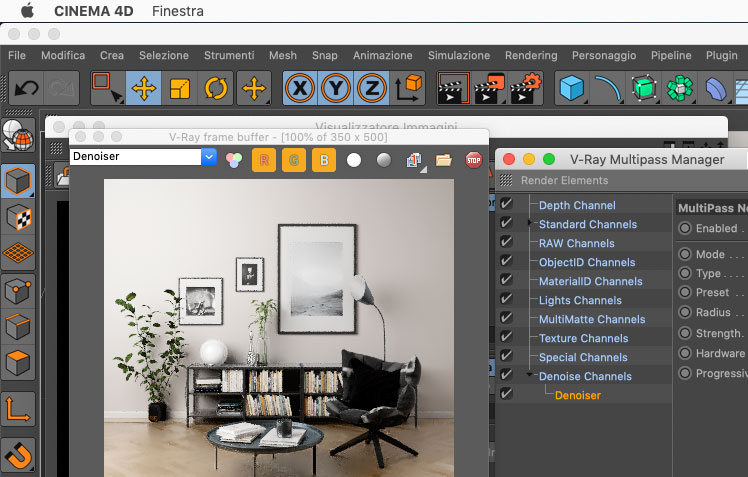Open the Simulazione menu
The image size is (748, 477).
tap(459, 55)
